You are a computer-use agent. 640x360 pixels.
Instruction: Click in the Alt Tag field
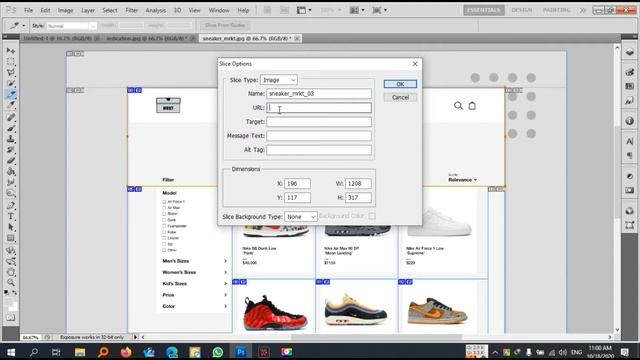pyautogui.click(x=319, y=150)
